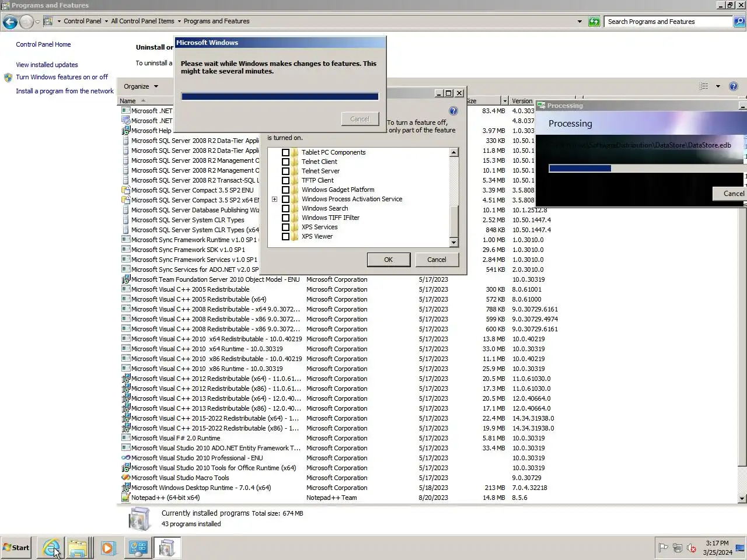Expand dropdown arrow after Control Panel breadcrumb
This screenshot has width=747, height=560.
(106, 21)
